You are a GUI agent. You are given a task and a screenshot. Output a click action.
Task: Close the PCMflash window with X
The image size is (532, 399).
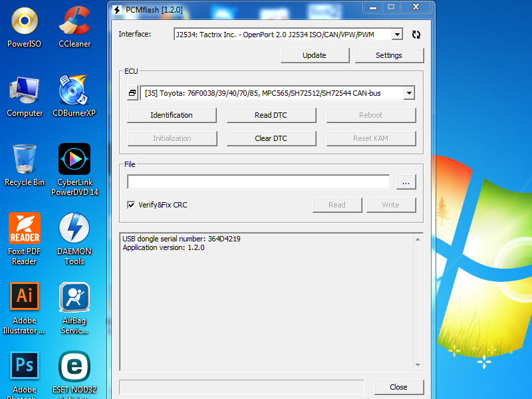(416, 7)
